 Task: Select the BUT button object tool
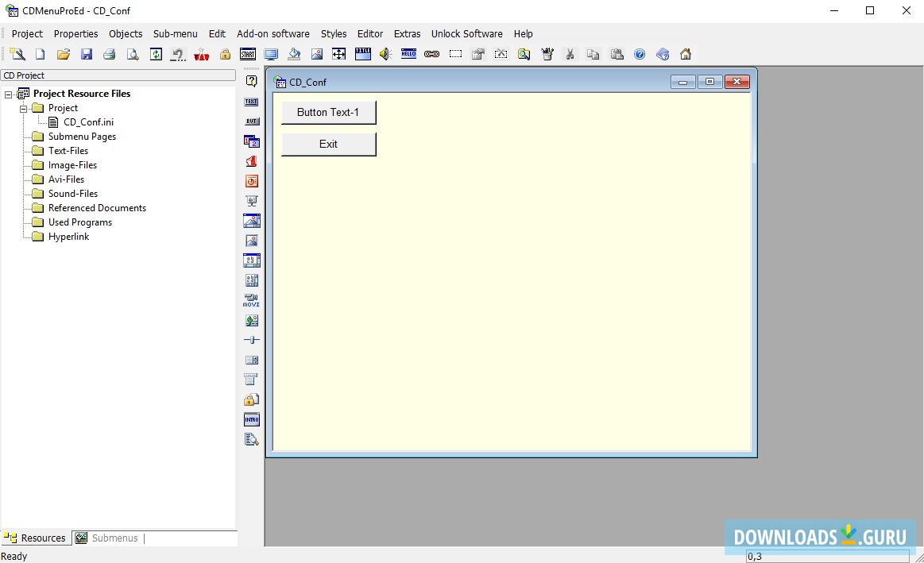(252, 121)
